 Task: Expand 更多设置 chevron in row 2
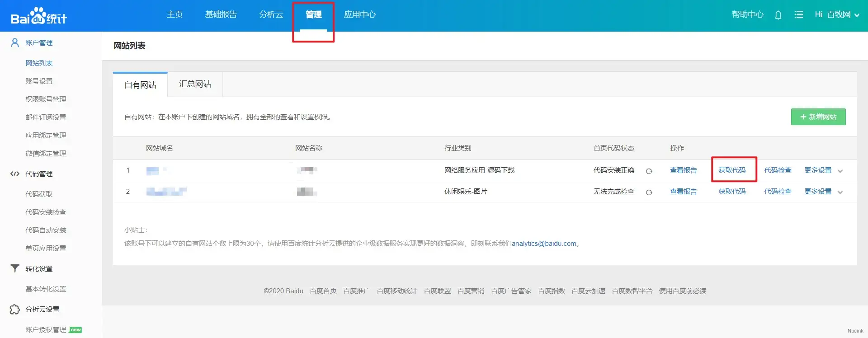[840, 192]
